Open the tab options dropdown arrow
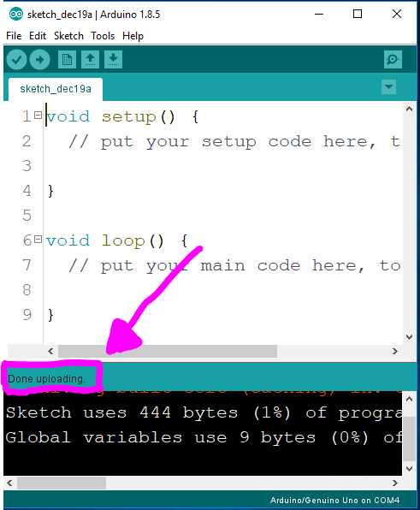 [388, 87]
